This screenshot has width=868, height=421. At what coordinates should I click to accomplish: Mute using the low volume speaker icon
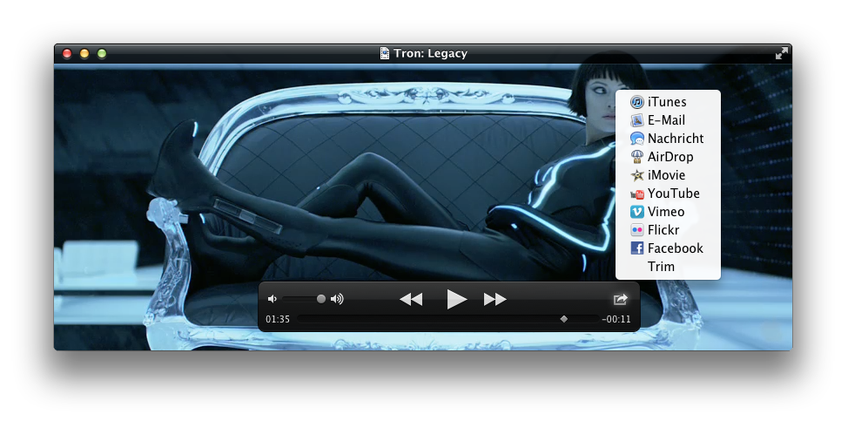(x=272, y=299)
